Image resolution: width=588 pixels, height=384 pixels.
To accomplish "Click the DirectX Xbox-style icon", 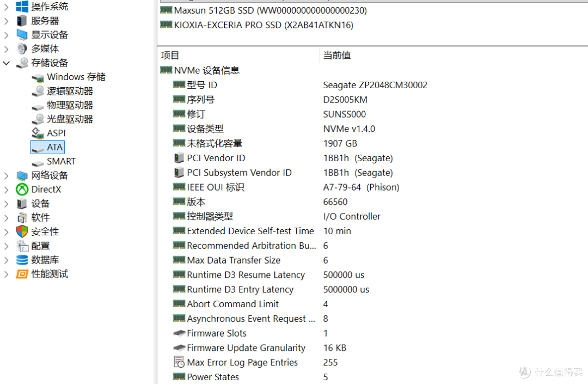I will (22, 190).
